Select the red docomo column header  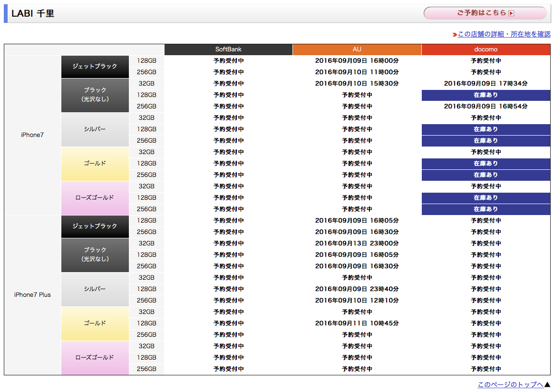[x=486, y=49]
